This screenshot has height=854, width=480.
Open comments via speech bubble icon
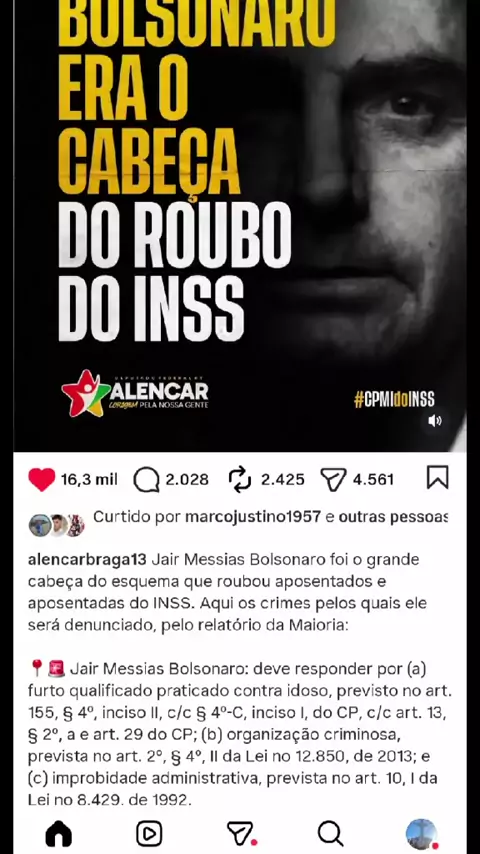tap(146, 480)
